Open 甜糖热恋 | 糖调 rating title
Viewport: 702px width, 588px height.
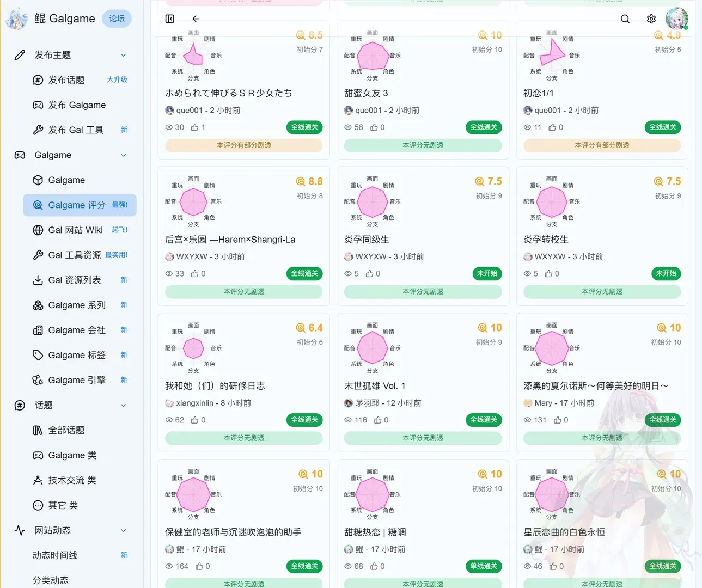tap(375, 533)
